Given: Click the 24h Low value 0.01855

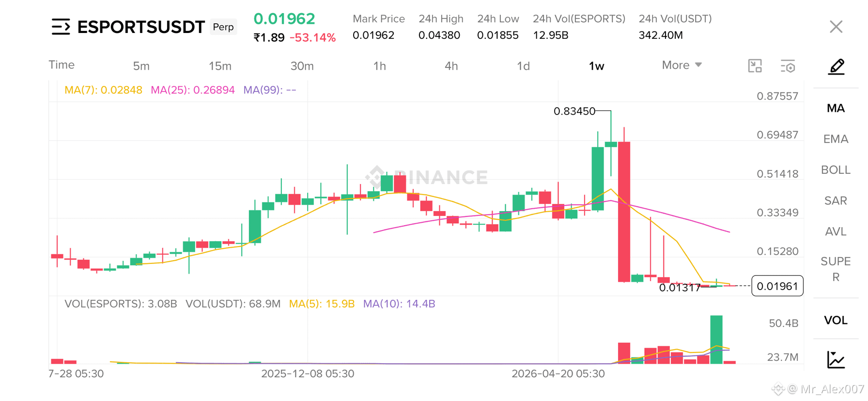Looking at the screenshot, I should 497,35.
